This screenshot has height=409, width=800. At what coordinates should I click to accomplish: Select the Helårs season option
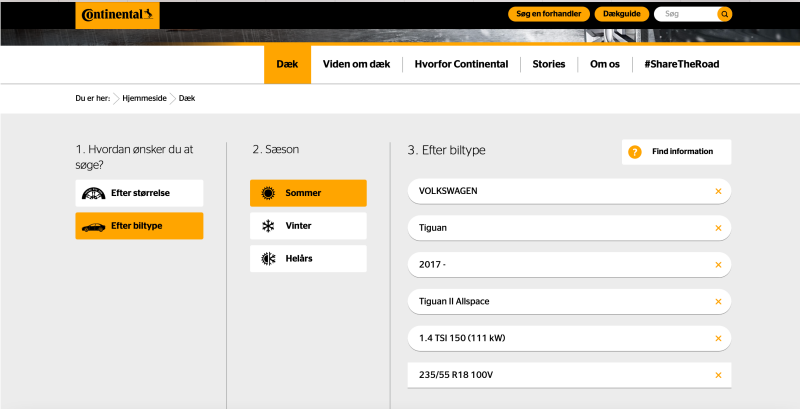(x=308, y=258)
